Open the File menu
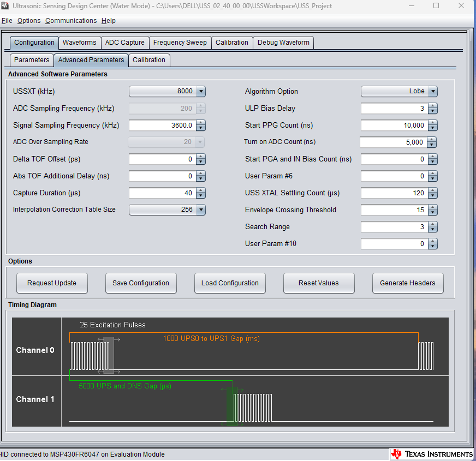Image resolution: width=476 pixels, height=461 pixels. pyautogui.click(x=7, y=20)
